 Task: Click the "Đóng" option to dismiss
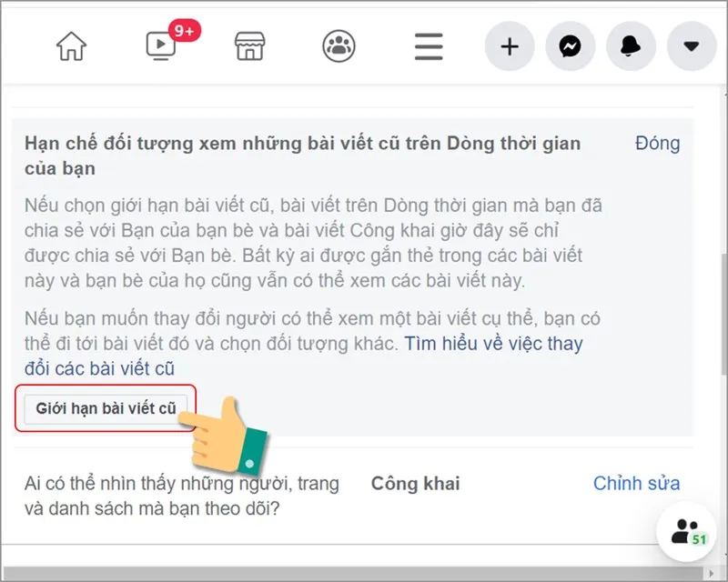coord(657,144)
